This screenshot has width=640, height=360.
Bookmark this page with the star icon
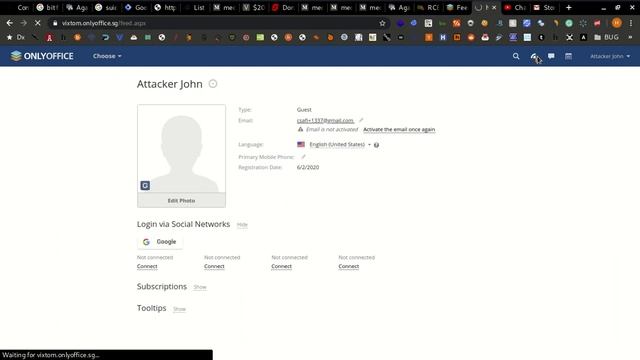click(382, 23)
